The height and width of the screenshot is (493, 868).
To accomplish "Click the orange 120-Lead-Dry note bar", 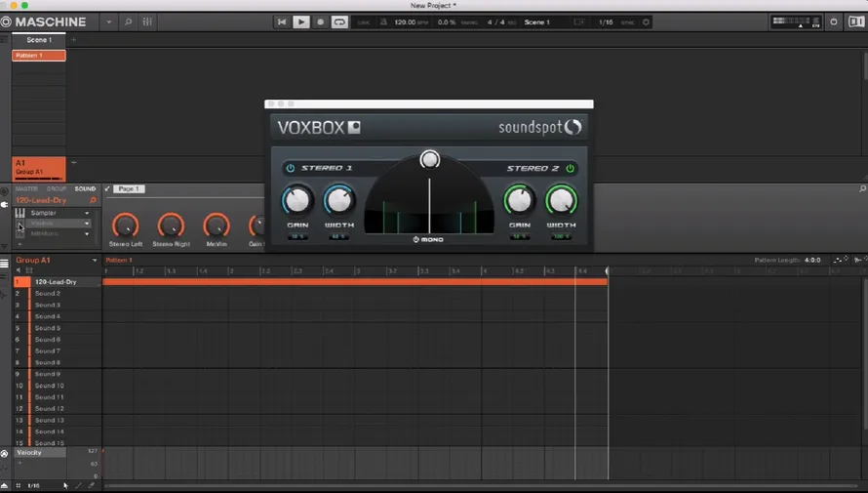I will [355, 282].
